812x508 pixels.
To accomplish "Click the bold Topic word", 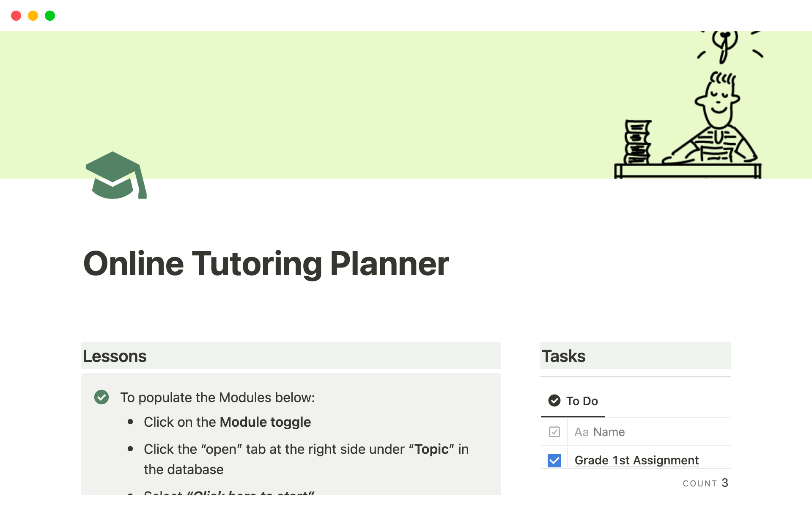I will [x=431, y=449].
